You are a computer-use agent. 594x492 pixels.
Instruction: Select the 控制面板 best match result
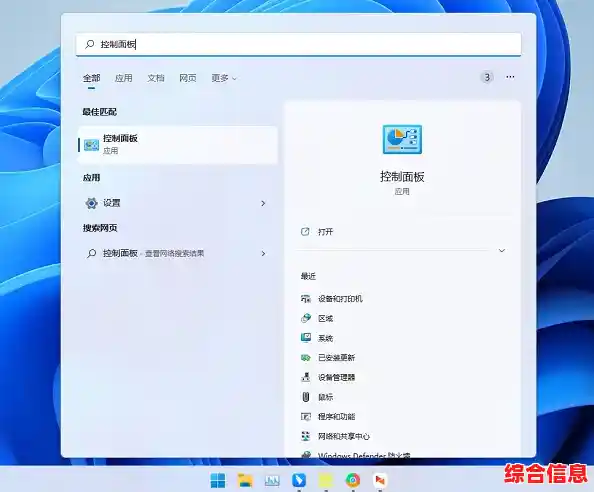click(x=177, y=145)
